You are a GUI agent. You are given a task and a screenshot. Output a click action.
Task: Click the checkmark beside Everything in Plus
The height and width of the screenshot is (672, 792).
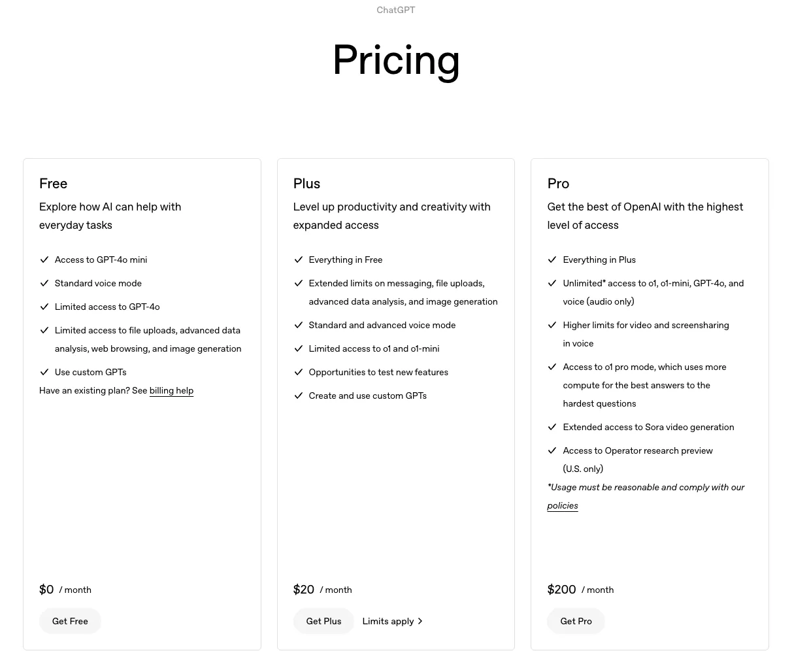point(552,260)
